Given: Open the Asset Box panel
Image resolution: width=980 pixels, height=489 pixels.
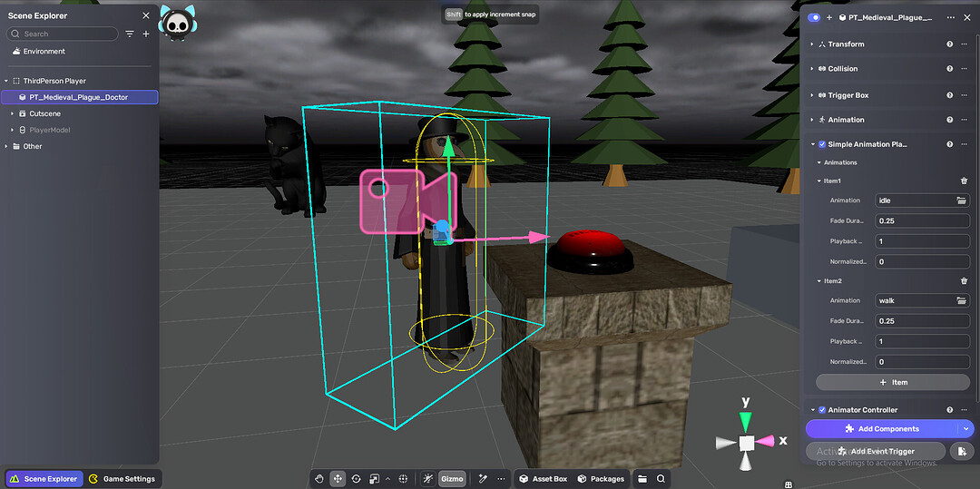Looking at the screenshot, I should pyautogui.click(x=543, y=478).
